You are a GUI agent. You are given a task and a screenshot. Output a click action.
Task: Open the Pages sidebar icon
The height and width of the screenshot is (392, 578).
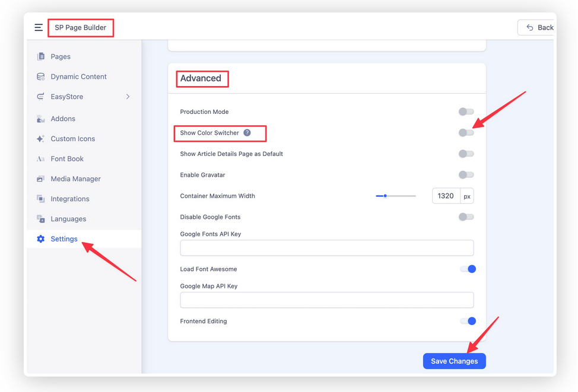(40, 56)
